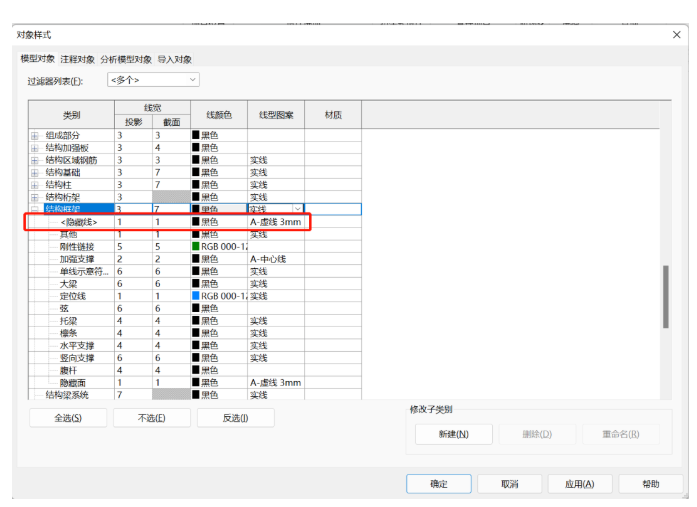Confirm with the 确定 button

tap(439, 484)
